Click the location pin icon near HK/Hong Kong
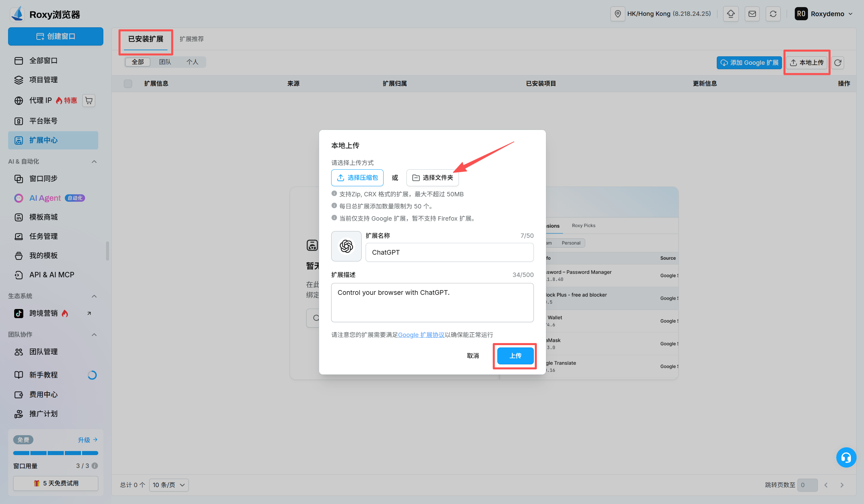The width and height of the screenshot is (864, 504). point(618,14)
